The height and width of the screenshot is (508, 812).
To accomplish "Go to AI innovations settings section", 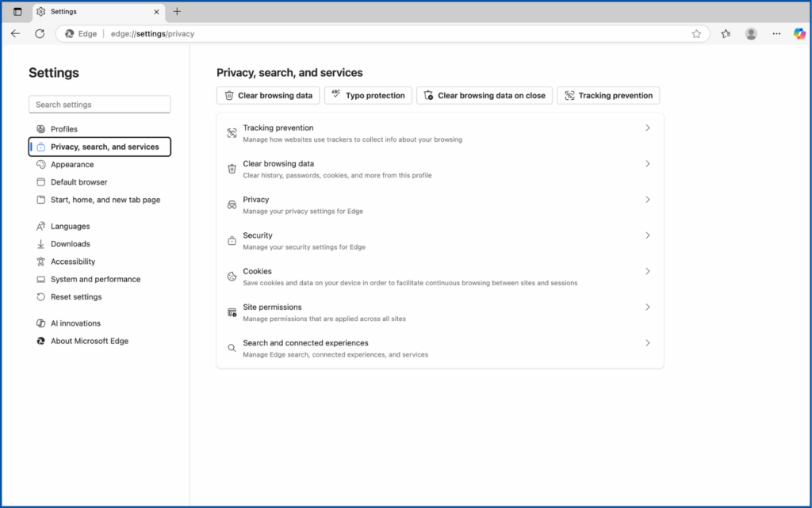I will pos(75,323).
